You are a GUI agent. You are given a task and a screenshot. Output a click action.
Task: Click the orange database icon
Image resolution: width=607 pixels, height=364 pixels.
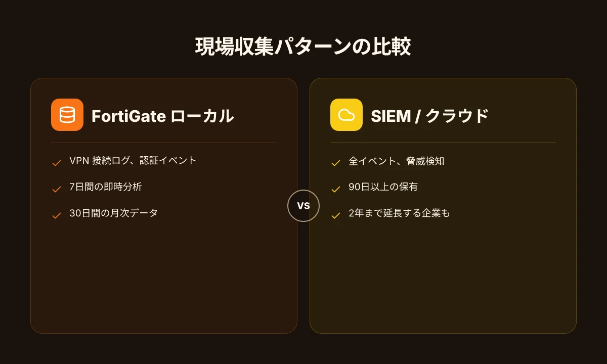67,115
